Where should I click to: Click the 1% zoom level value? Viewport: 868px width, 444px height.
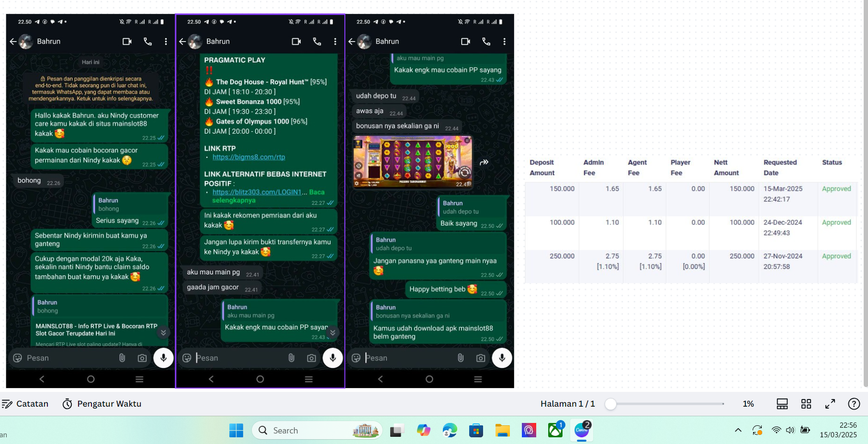[748, 404]
